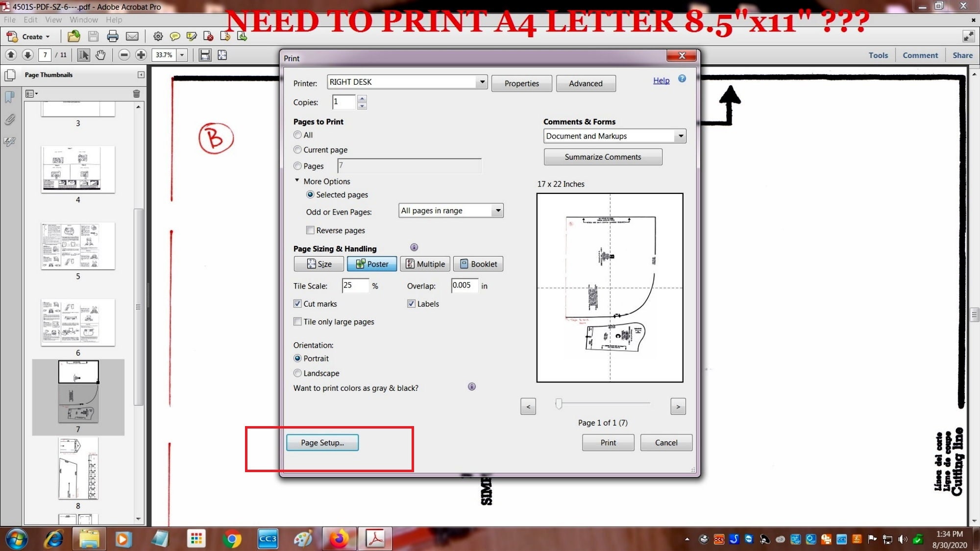Select Landscape orientation radio button
The height and width of the screenshot is (551, 980).
[x=297, y=373]
